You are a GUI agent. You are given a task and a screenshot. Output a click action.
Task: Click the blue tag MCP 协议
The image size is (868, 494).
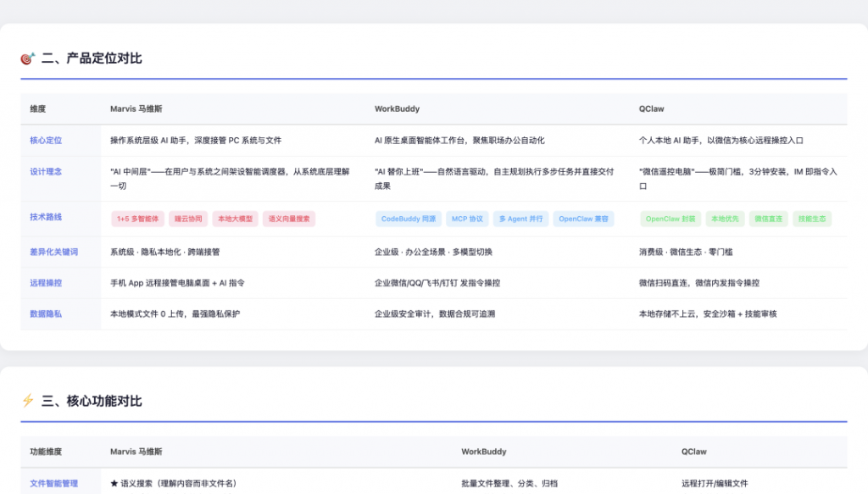tap(467, 219)
